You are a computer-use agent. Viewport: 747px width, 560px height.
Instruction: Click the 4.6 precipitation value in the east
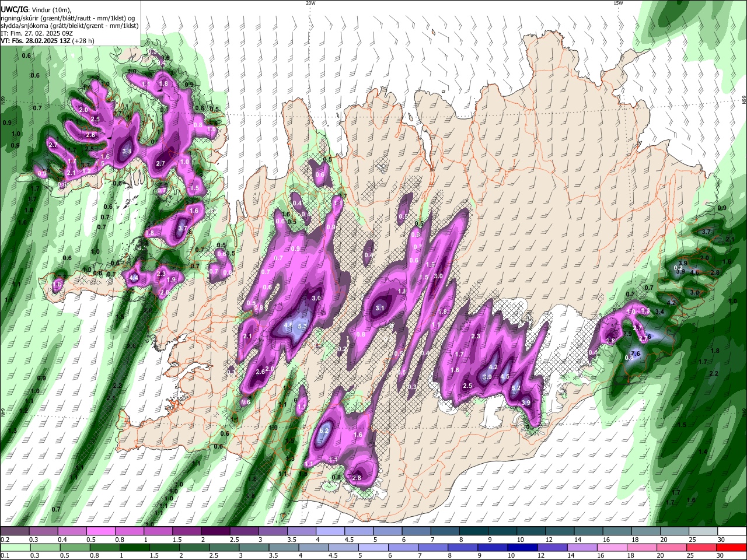(x=694, y=272)
